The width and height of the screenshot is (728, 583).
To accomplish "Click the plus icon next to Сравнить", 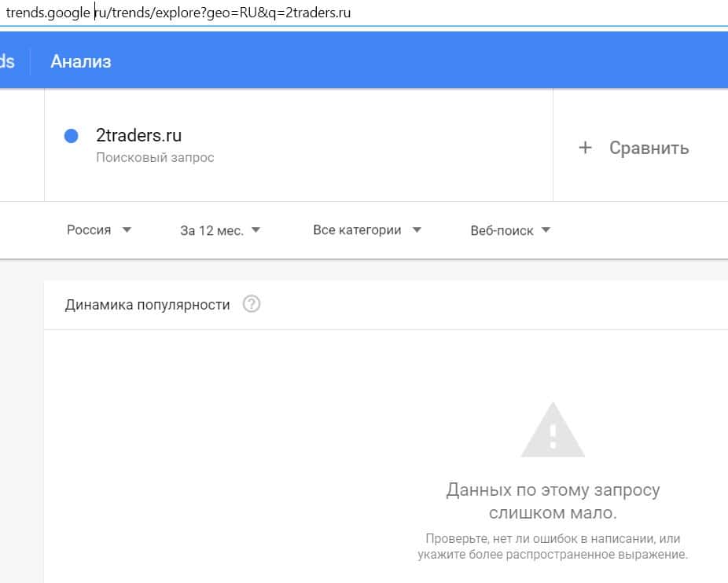I will [x=585, y=148].
